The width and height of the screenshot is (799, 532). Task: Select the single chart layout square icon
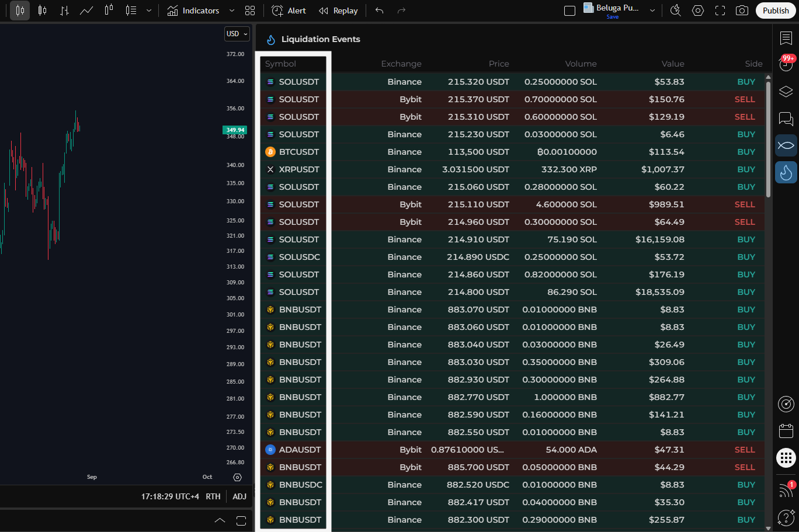pyautogui.click(x=570, y=11)
